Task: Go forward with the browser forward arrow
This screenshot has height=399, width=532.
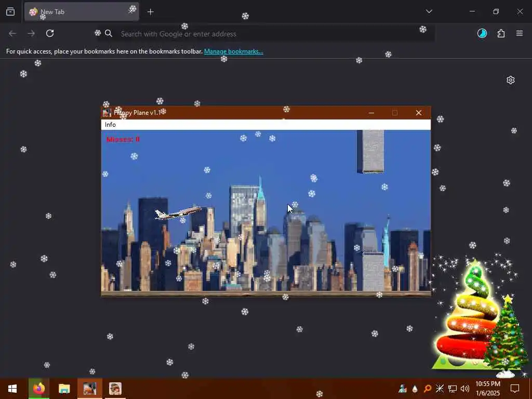Action: coord(31,33)
